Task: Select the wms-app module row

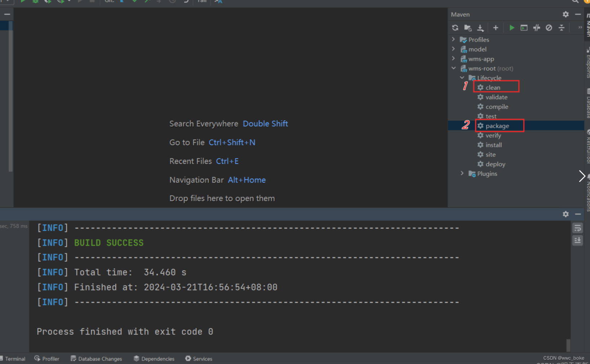Action: (516, 59)
